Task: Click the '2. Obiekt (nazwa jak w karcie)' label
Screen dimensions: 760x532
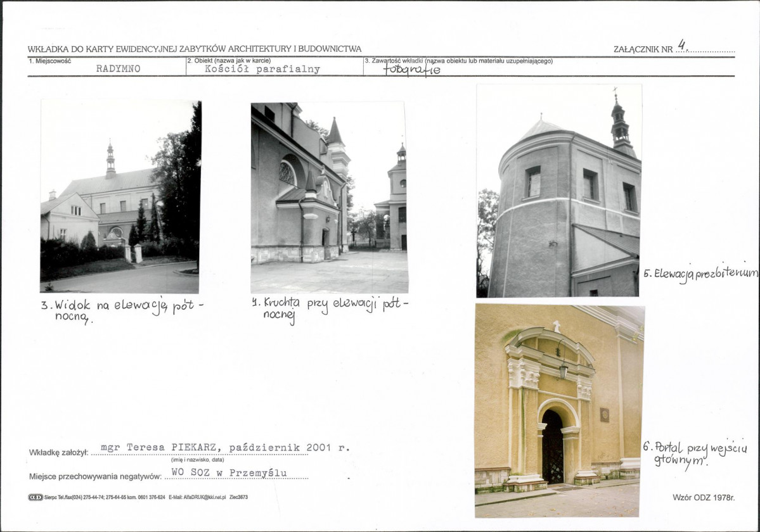Action: (229, 61)
